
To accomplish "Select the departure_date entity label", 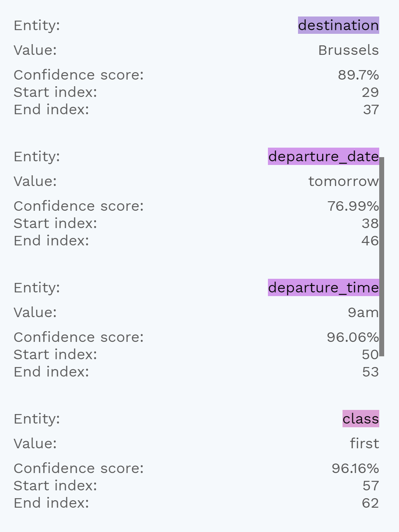I will 324,156.
